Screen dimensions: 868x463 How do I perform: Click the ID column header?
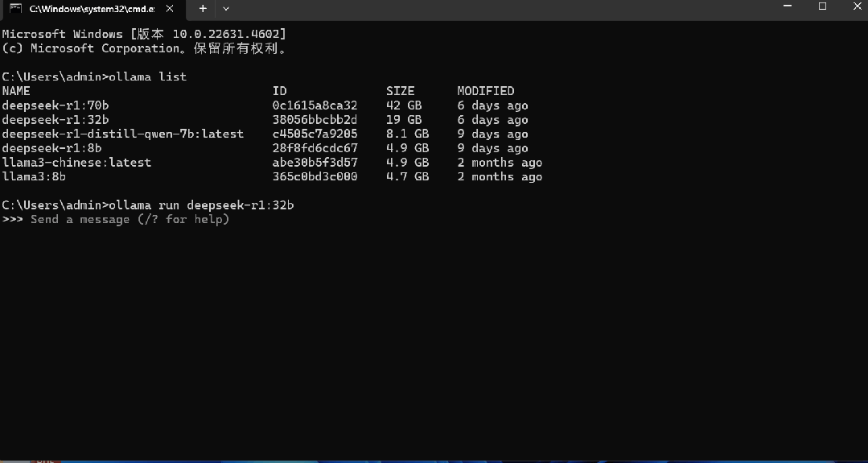(x=280, y=91)
